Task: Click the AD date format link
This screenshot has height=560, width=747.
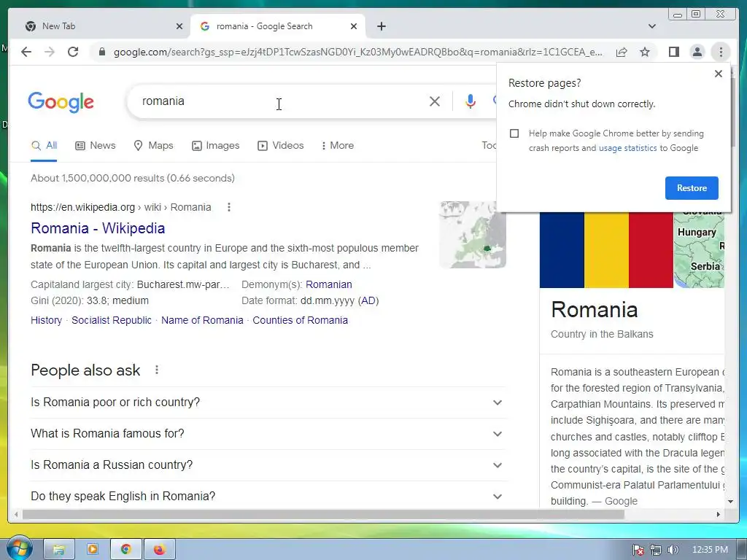Action: point(368,301)
